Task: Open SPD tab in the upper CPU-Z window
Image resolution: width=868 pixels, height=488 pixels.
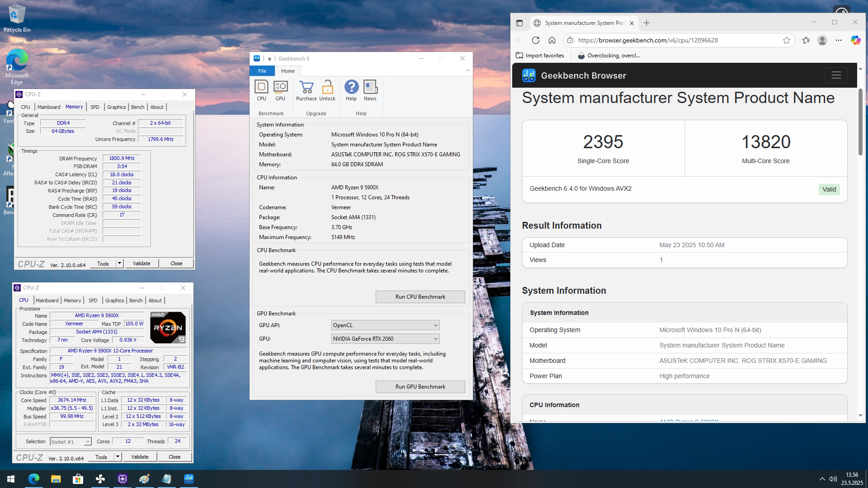Action: tap(94, 107)
